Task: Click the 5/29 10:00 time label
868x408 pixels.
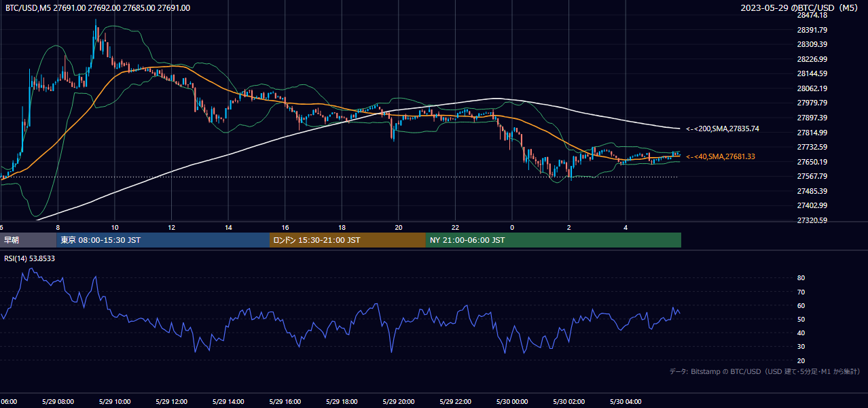Action: pos(114,402)
